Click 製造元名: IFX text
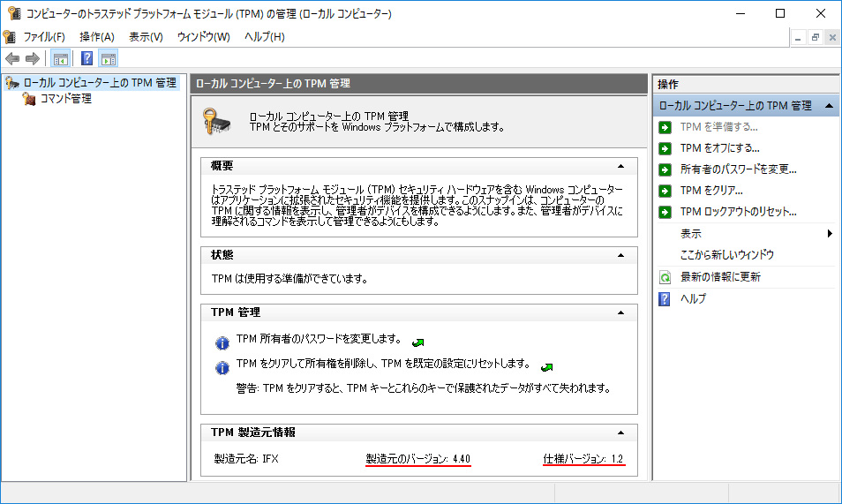The width and height of the screenshot is (842, 504). [246, 459]
